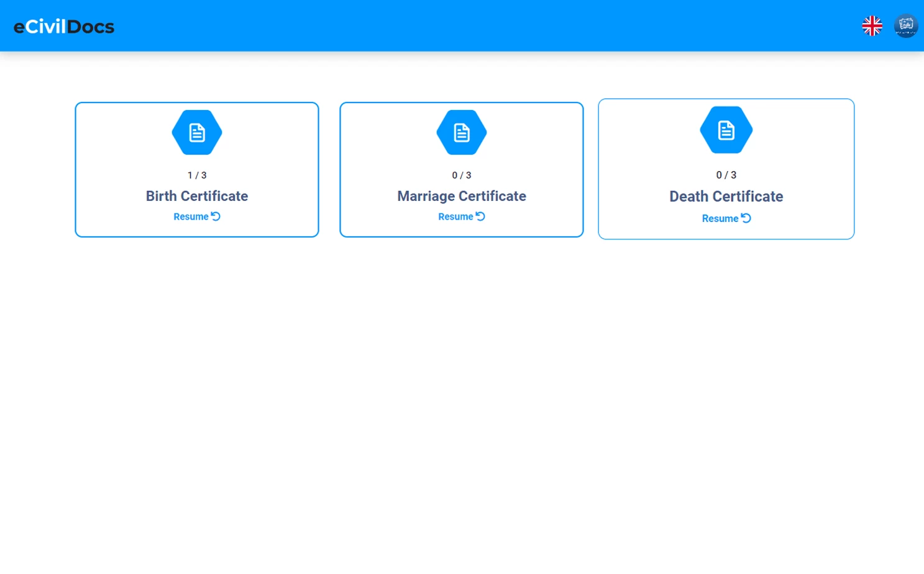
Task: Resume the Birth Certificate application
Action: click(191, 216)
